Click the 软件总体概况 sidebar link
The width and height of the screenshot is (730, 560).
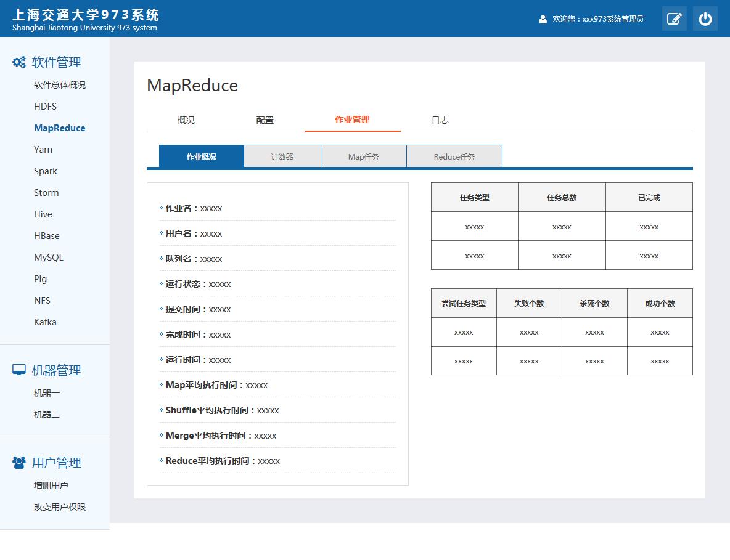60,85
